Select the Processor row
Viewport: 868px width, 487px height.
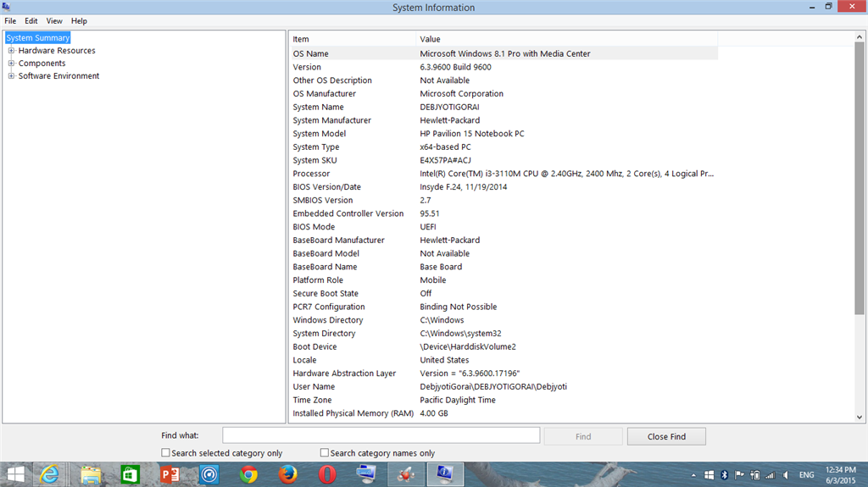pyautogui.click(x=504, y=174)
